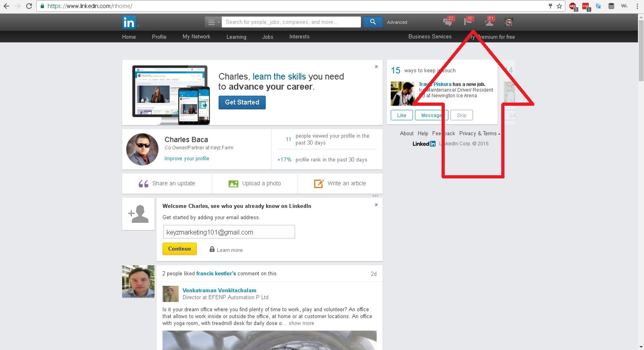Click the email address input field

click(x=229, y=232)
